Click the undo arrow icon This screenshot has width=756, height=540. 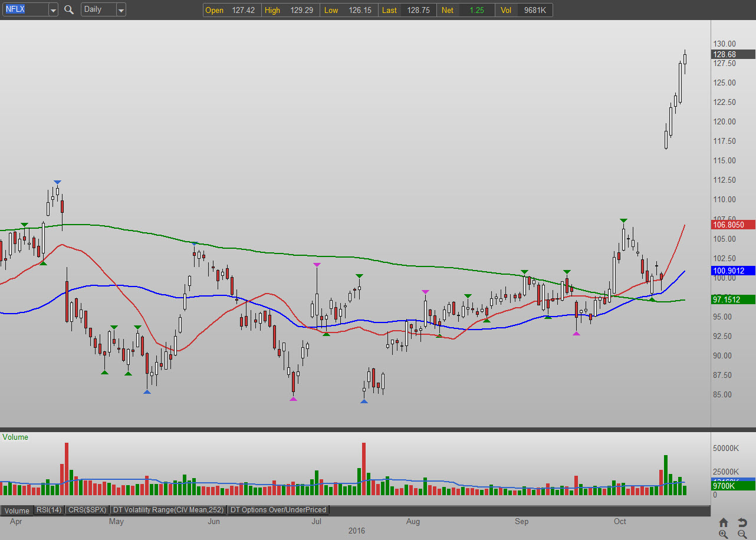tap(742, 522)
